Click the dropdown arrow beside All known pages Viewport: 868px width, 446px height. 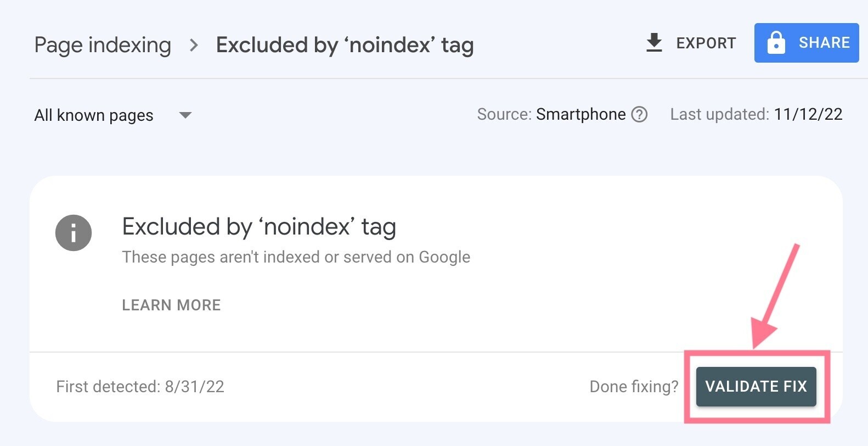point(185,115)
